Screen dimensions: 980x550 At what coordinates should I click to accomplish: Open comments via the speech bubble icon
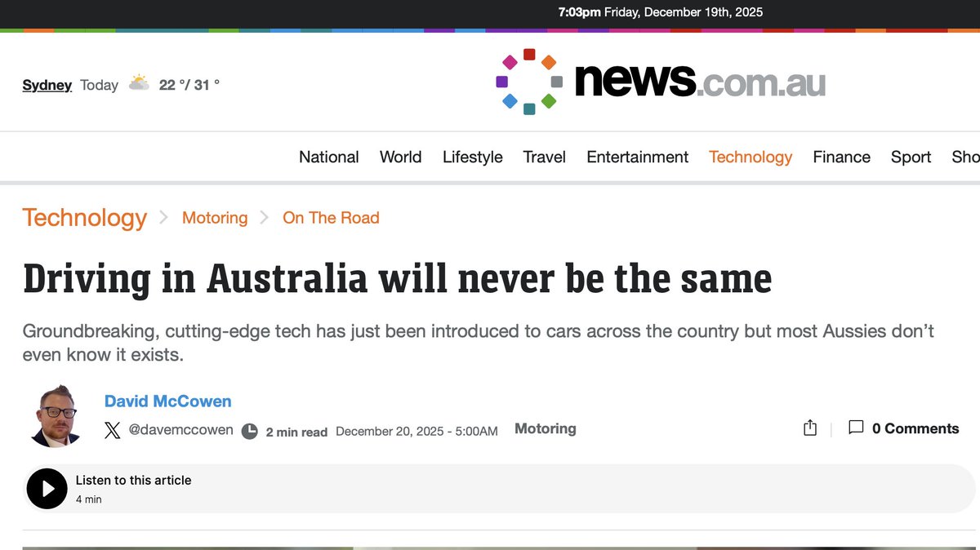[x=855, y=428]
